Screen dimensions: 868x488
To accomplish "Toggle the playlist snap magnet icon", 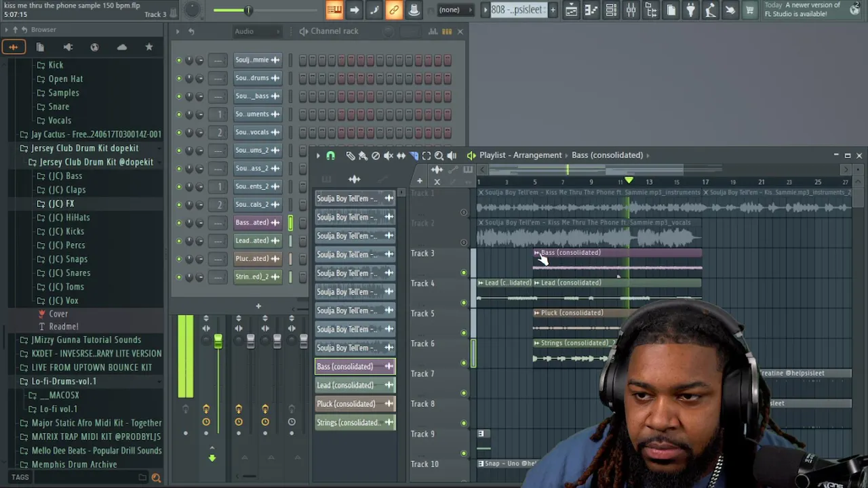I will click(330, 155).
